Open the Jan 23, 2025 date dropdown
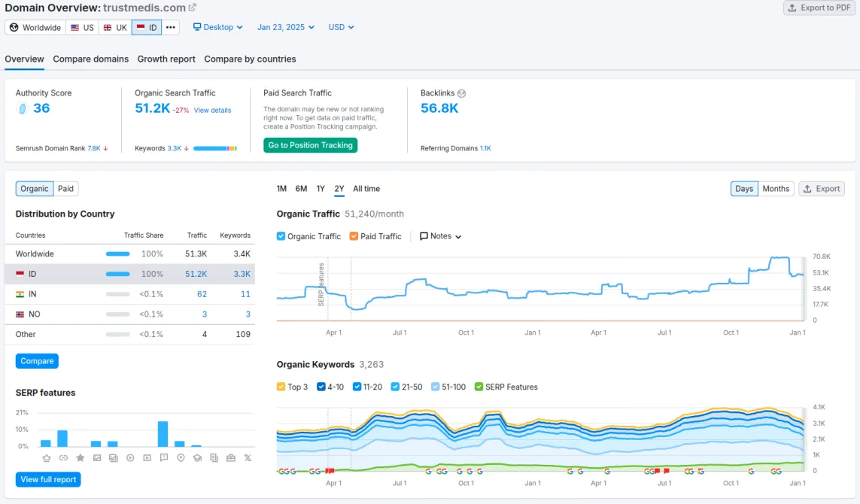This screenshot has height=504, width=860. pyautogui.click(x=286, y=27)
